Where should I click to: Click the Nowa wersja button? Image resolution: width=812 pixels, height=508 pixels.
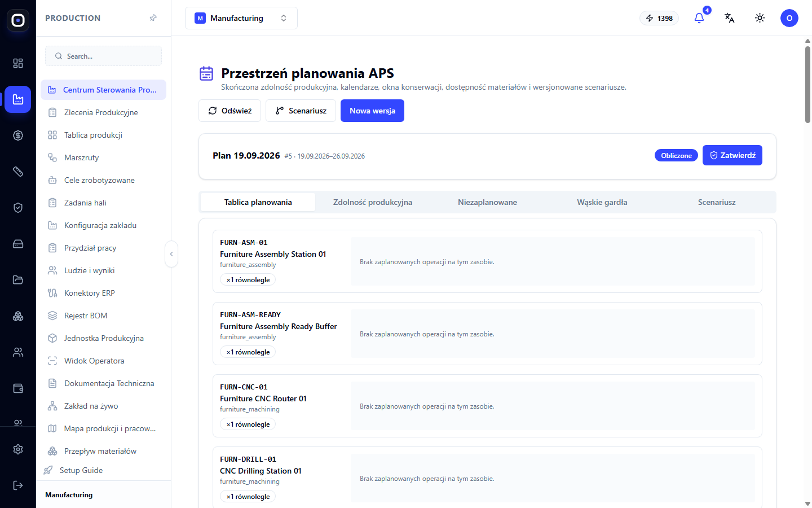point(372,111)
